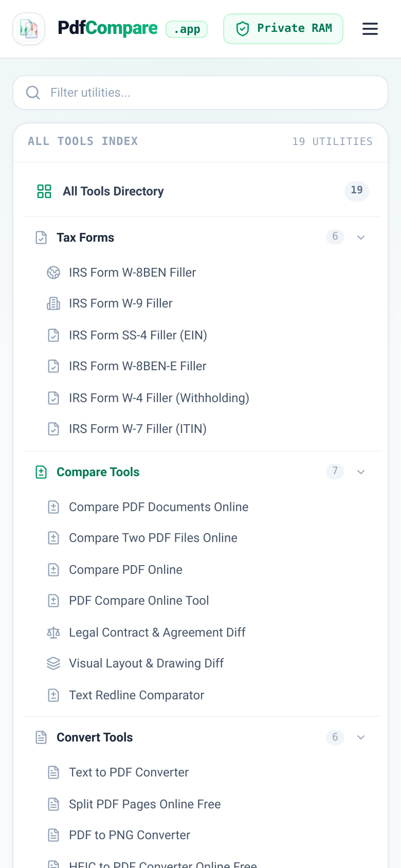Collapse the Tax Forms section chevron

click(361, 238)
